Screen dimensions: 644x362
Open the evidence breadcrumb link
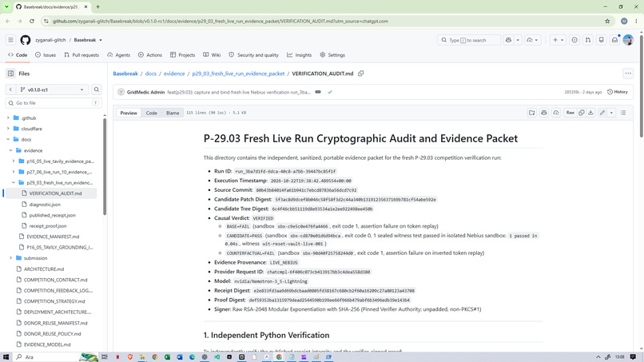pyautogui.click(x=174, y=74)
